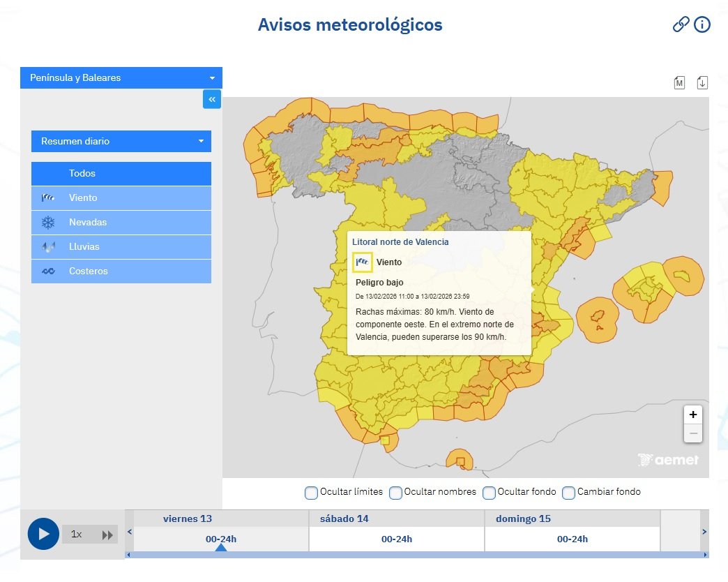Go to next days with right timeline arrow
Screen dimensions: 728x582
pyautogui.click(x=704, y=531)
